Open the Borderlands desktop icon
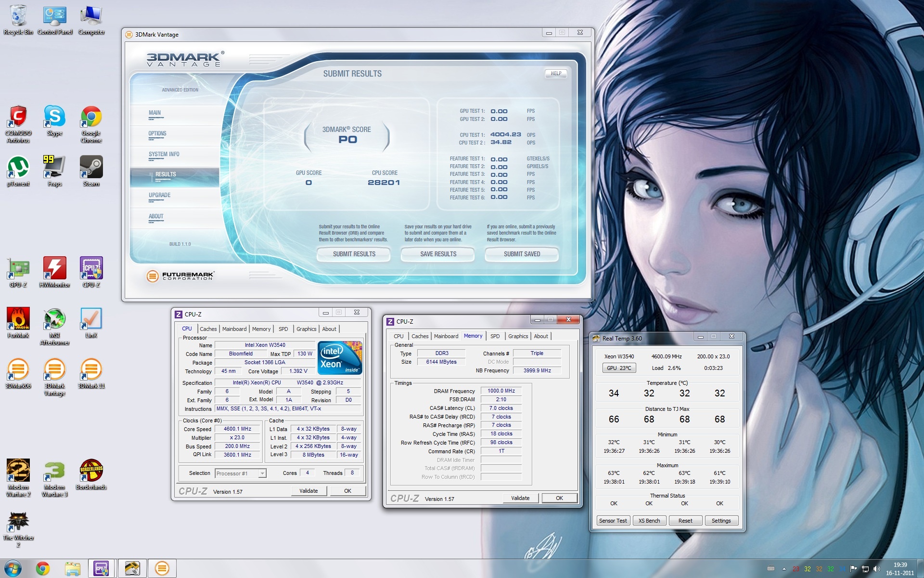The width and height of the screenshot is (924, 578). 91,471
